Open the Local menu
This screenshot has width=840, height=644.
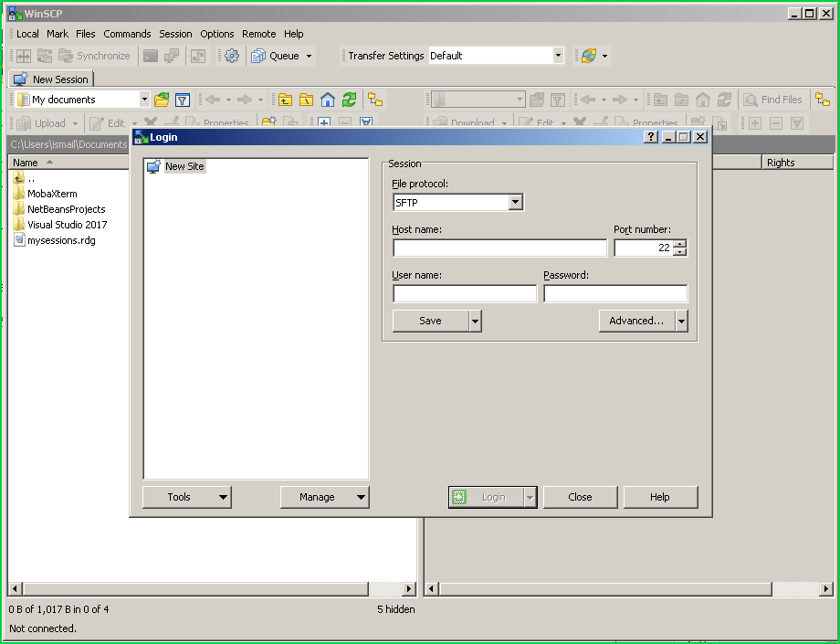(x=27, y=34)
